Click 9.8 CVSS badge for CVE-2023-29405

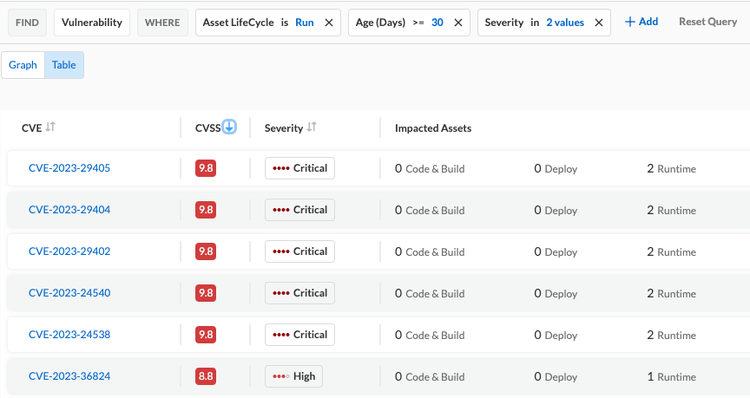206,168
